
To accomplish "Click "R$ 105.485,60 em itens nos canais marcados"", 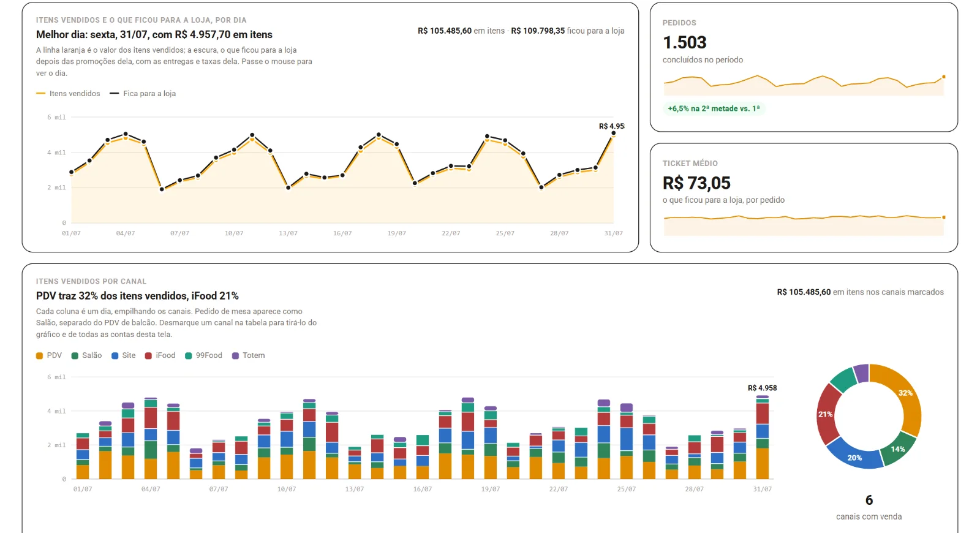I will click(861, 292).
